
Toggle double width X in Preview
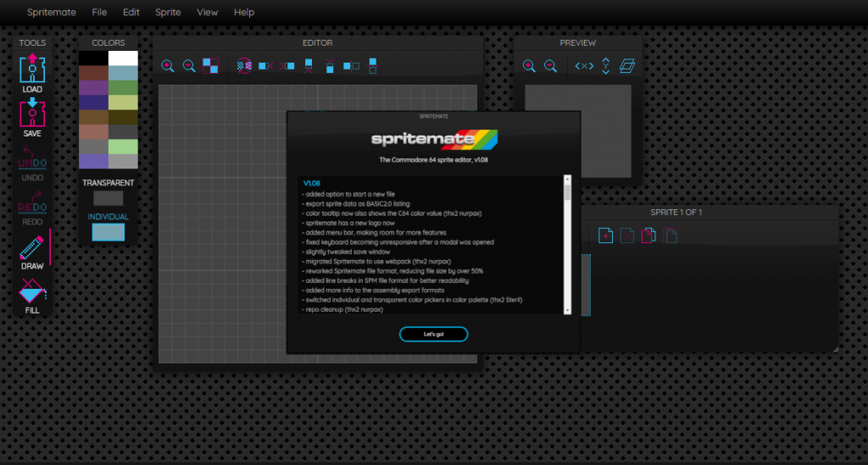tap(584, 66)
